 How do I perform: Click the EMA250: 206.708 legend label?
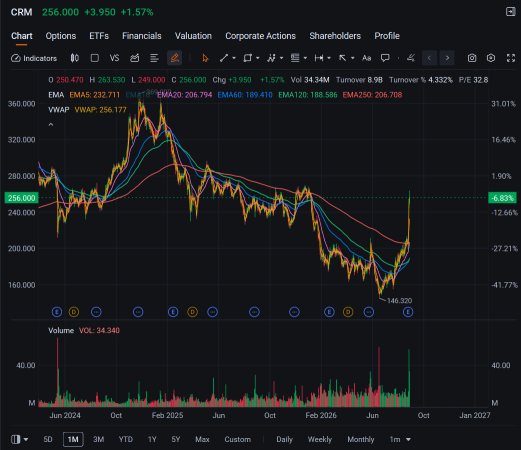[372, 95]
